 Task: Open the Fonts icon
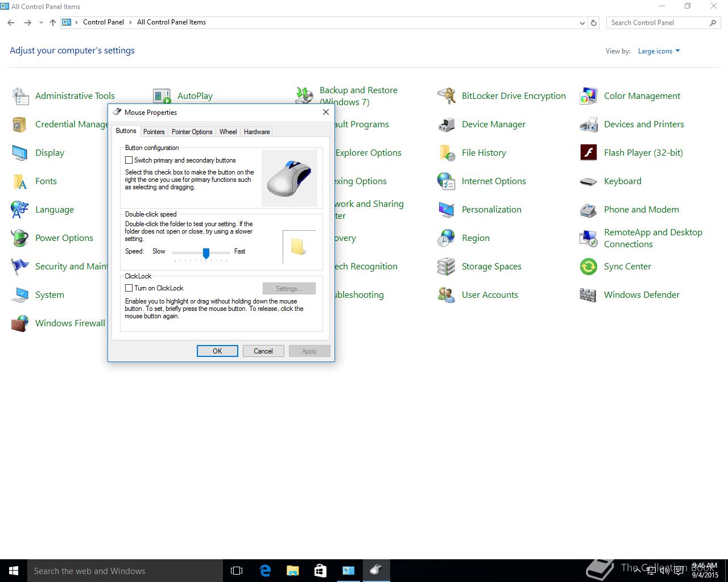tap(20, 181)
